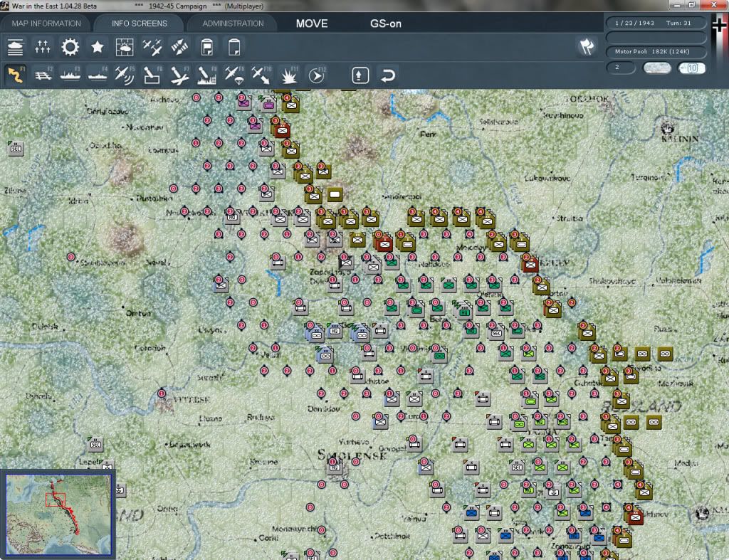Open the production gear icon

click(70, 47)
